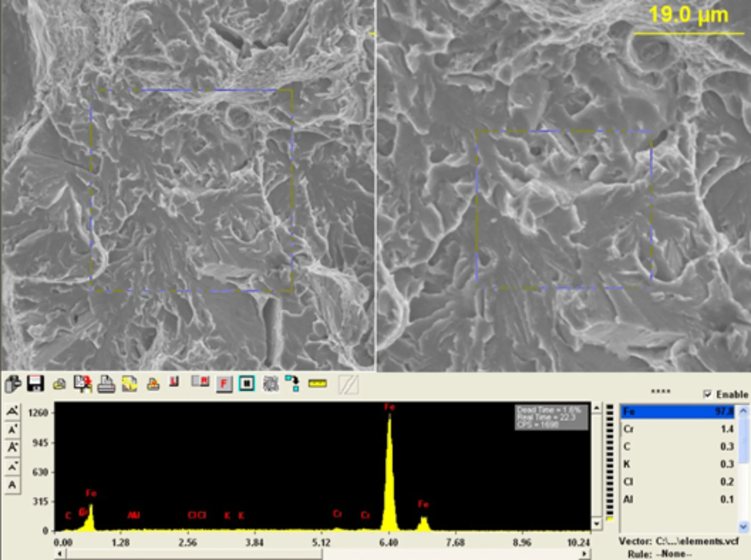This screenshot has height=560, width=751.
Task: Click the Fe peak label in spectrum
Action: tap(389, 407)
